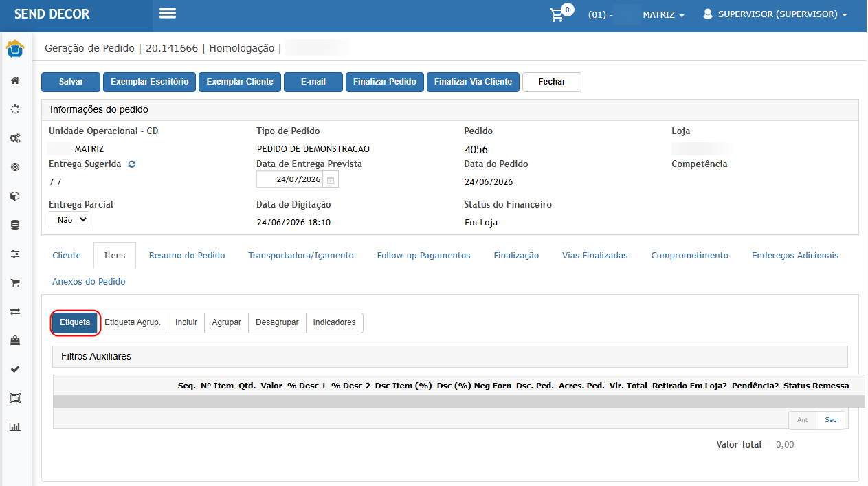The image size is (868, 486).
Task: Click the Salvar button
Action: click(x=71, y=82)
